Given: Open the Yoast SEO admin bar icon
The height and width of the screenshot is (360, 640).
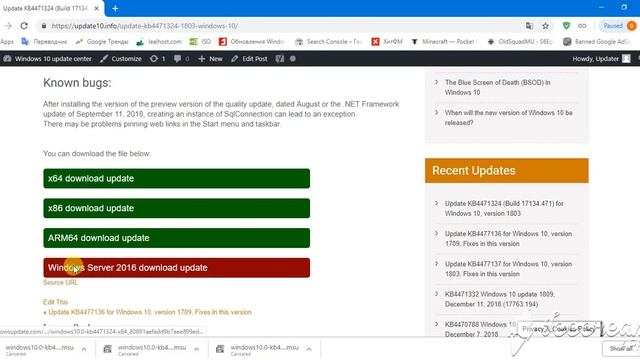Looking at the screenshot, I should click(280, 59).
